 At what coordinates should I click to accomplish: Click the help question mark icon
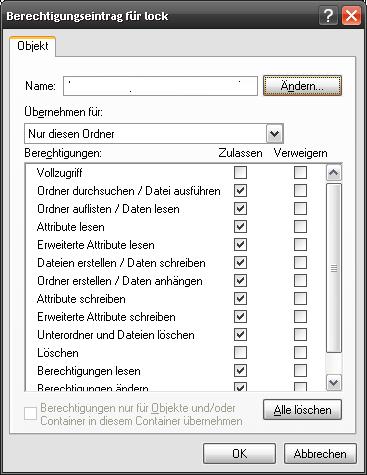328,16
